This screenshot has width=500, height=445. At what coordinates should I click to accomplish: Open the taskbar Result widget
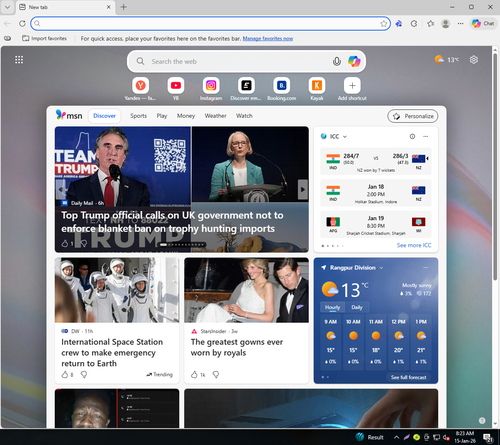click(369, 437)
